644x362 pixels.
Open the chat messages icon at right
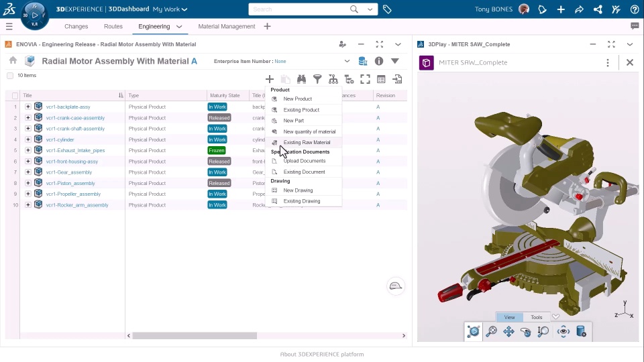(x=635, y=26)
